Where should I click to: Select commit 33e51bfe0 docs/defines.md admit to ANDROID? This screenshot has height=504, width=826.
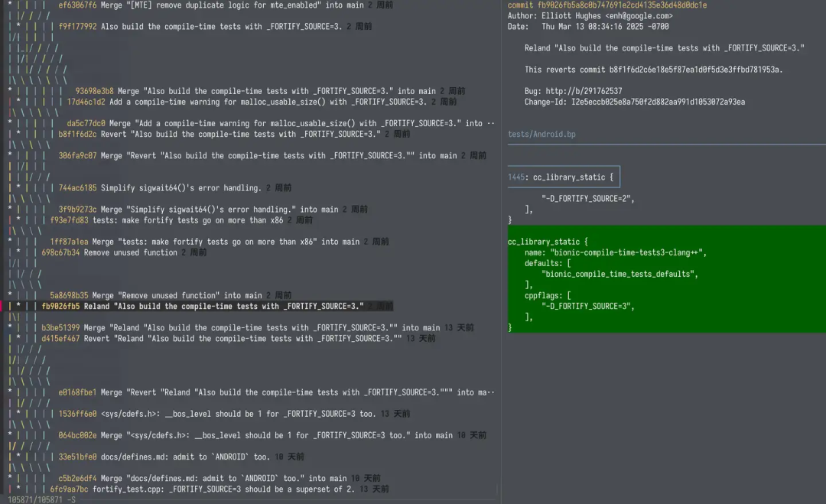(x=181, y=457)
